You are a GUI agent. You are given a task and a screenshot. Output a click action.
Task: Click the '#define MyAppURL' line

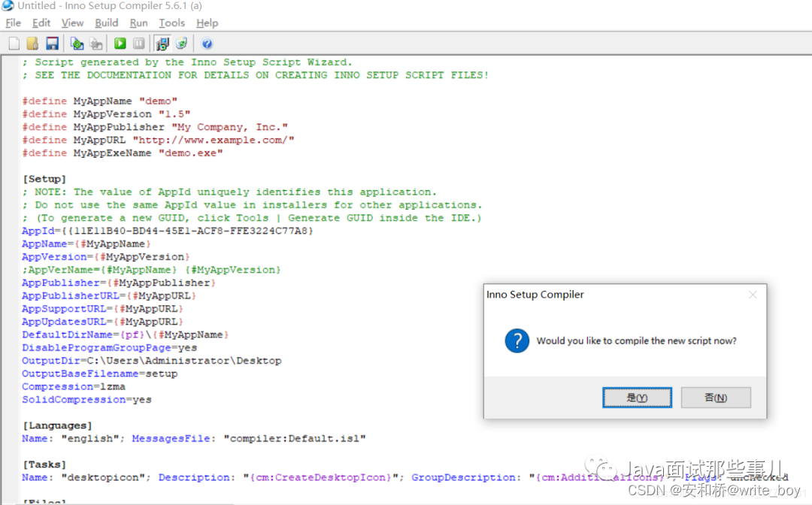[x=159, y=140]
